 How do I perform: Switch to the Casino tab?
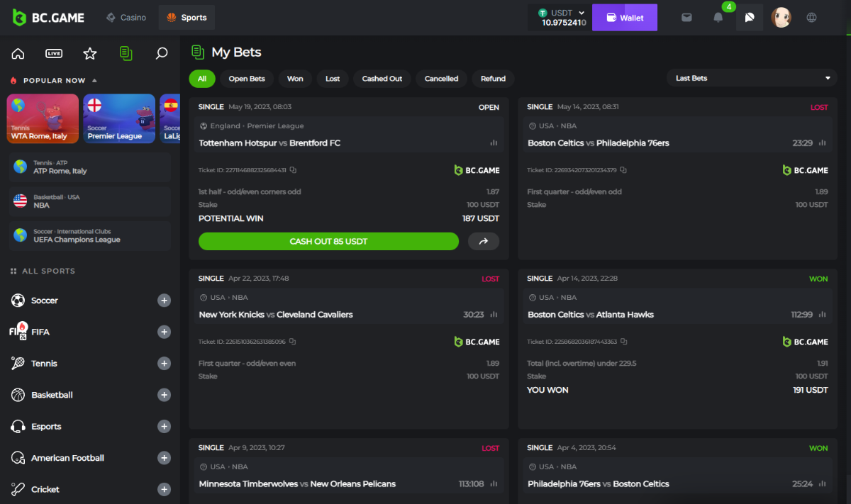[126, 18]
